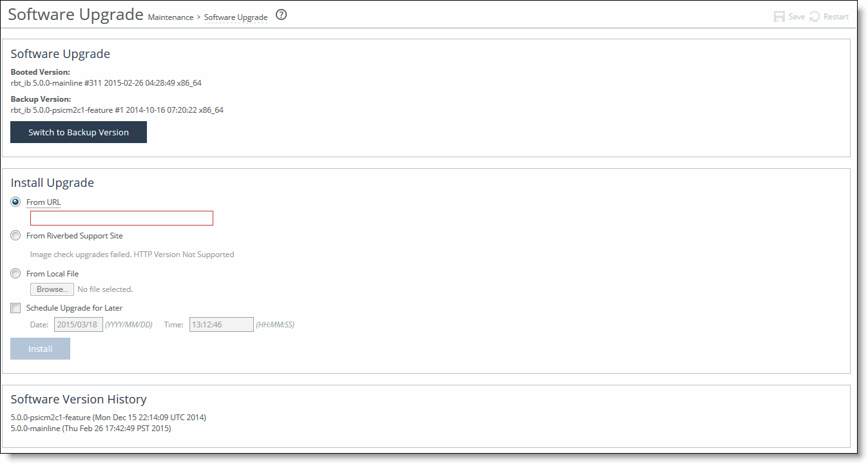Select the From Local File radio button
The height and width of the screenshot is (464, 868).
pyautogui.click(x=15, y=273)
